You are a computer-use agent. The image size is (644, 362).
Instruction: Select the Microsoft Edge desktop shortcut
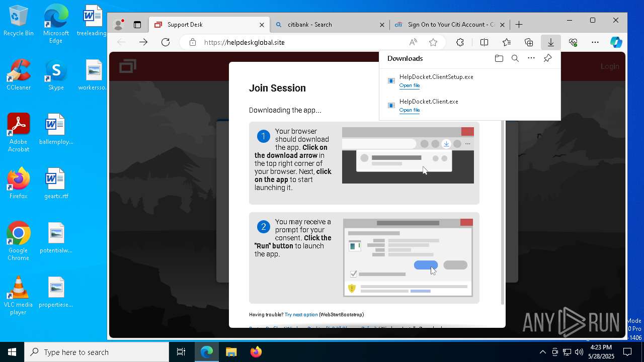[x=56, y=24]
